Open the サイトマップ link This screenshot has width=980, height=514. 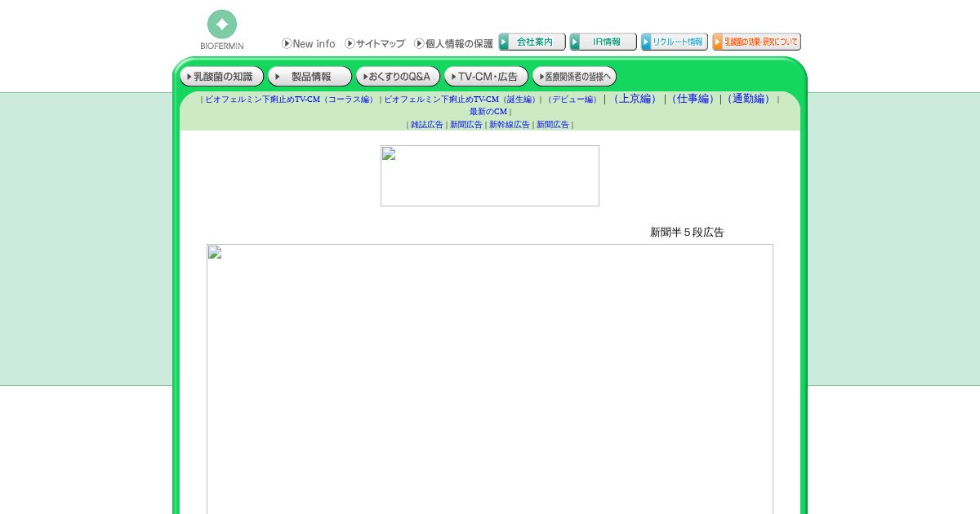(375, 43)
